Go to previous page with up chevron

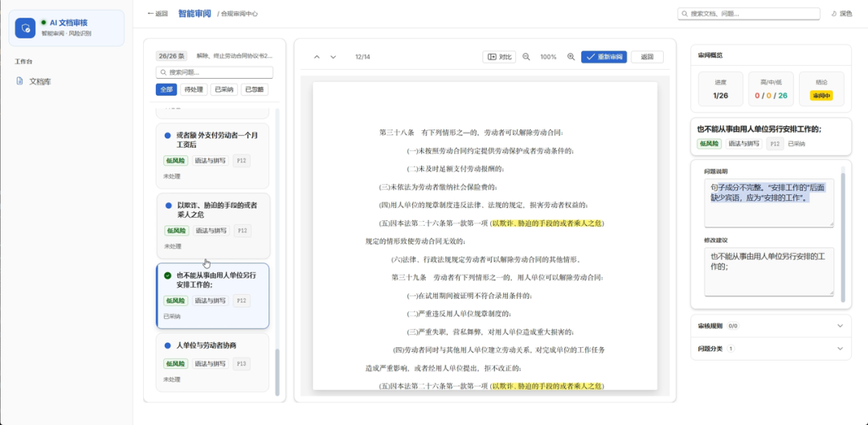coord(317,56)
